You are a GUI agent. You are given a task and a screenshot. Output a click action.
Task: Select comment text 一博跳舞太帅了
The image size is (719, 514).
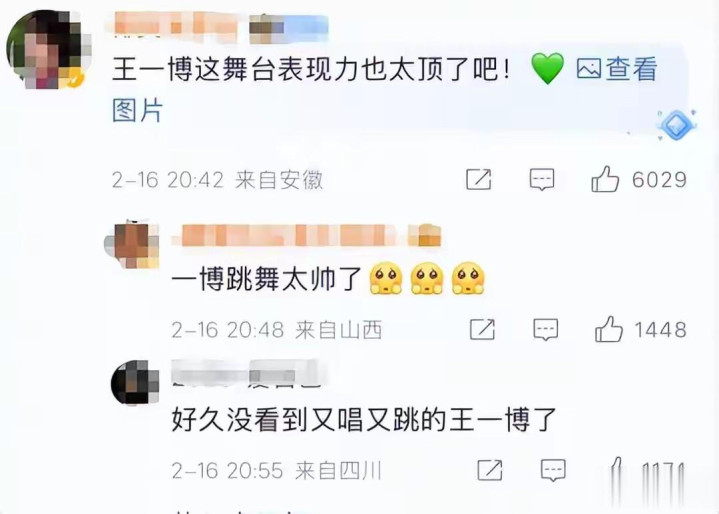pyautogui.click(x=267, y=278)
